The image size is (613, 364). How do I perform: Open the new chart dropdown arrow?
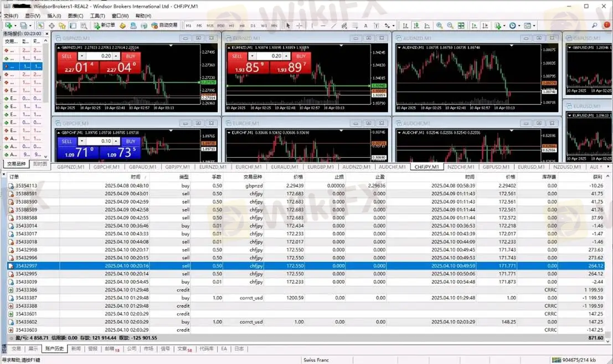[x=14, y=25]
